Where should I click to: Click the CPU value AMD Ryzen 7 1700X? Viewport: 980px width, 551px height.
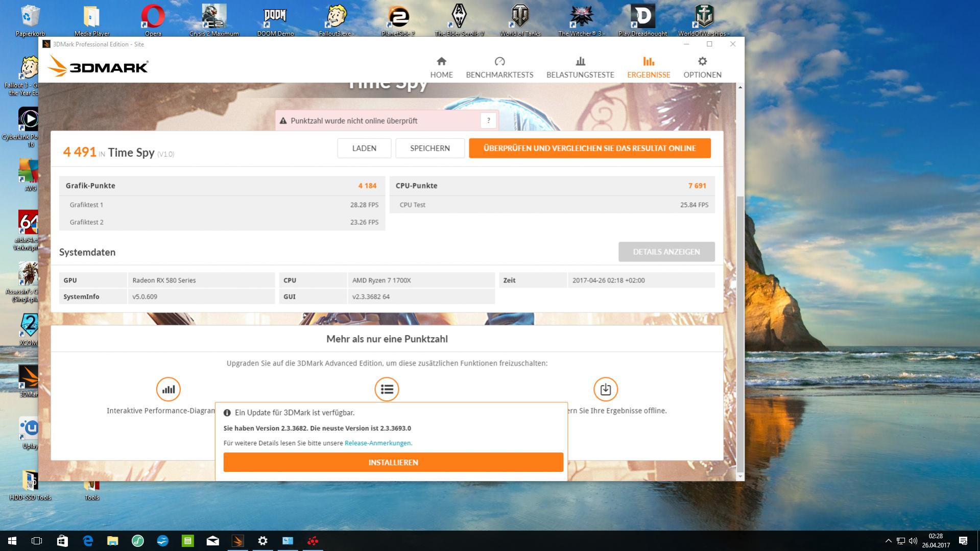[381, 280]
